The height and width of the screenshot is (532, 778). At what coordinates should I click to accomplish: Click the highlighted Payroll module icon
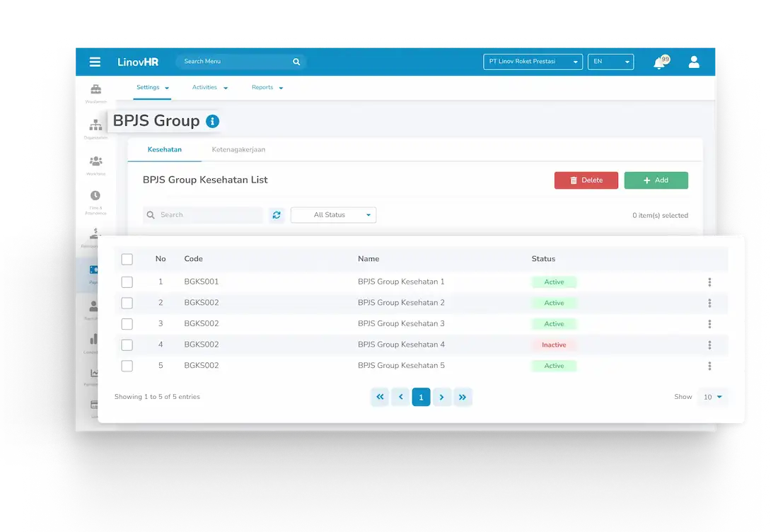(x=95, y=269)
